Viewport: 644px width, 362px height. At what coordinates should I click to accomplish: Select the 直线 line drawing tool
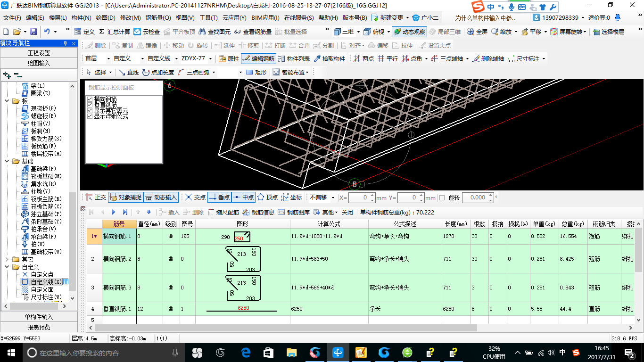click(x=128, y=72)
